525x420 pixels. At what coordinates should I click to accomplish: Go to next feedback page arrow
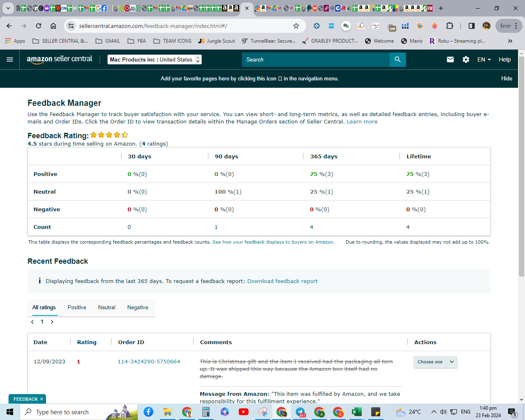coord(52,322)
